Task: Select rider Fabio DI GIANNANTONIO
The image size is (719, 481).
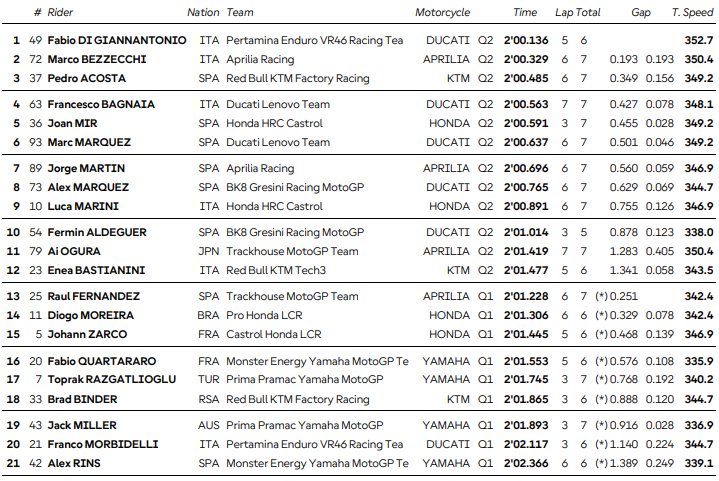Action: pos(116,40)
